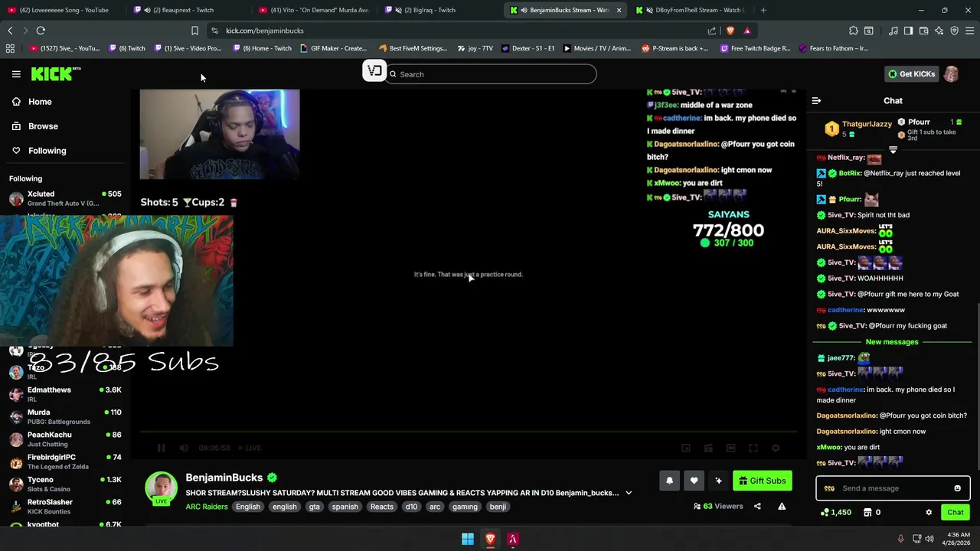Viewport: 980px width, 551px height.
Task: Open the browser main menu
Action: 970,31
